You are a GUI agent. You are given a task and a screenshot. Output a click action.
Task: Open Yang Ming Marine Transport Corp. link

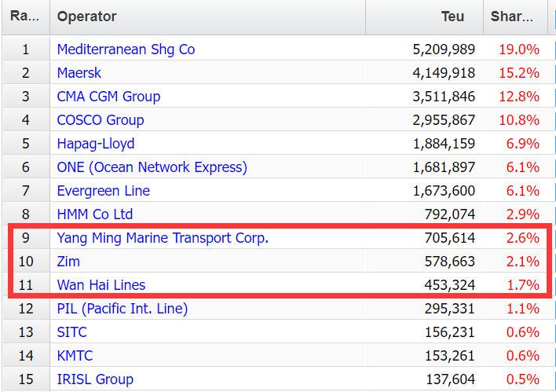tap(163, 238)
